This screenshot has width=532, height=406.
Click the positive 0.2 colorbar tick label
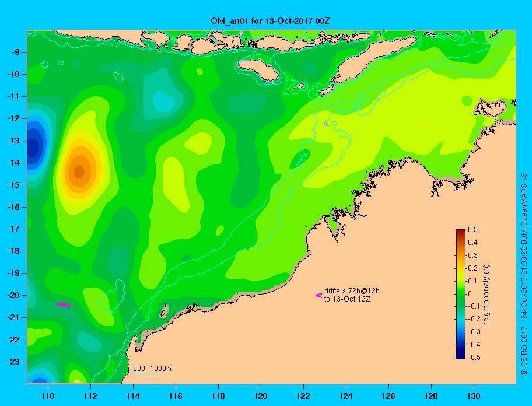click(x=473, y=268)
